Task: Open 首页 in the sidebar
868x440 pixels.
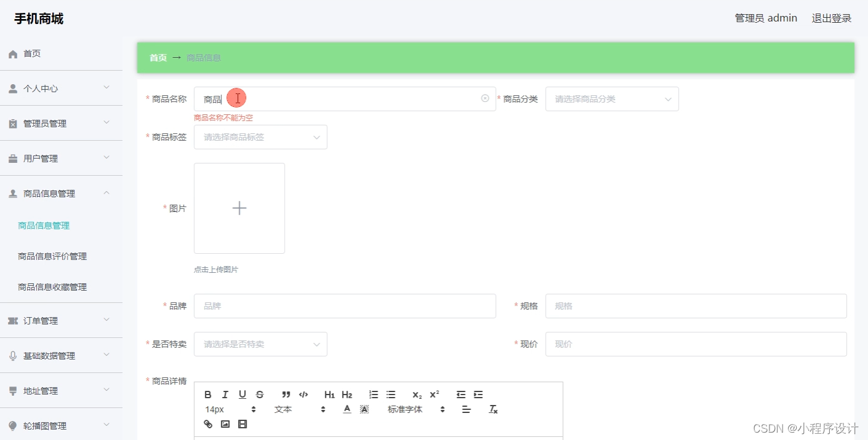Action: [x=61, y=53]
